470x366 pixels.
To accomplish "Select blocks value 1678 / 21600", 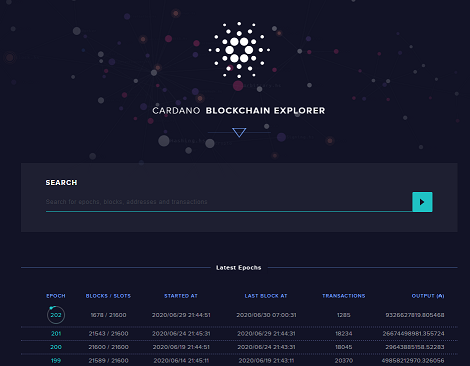I will (108, 315).
